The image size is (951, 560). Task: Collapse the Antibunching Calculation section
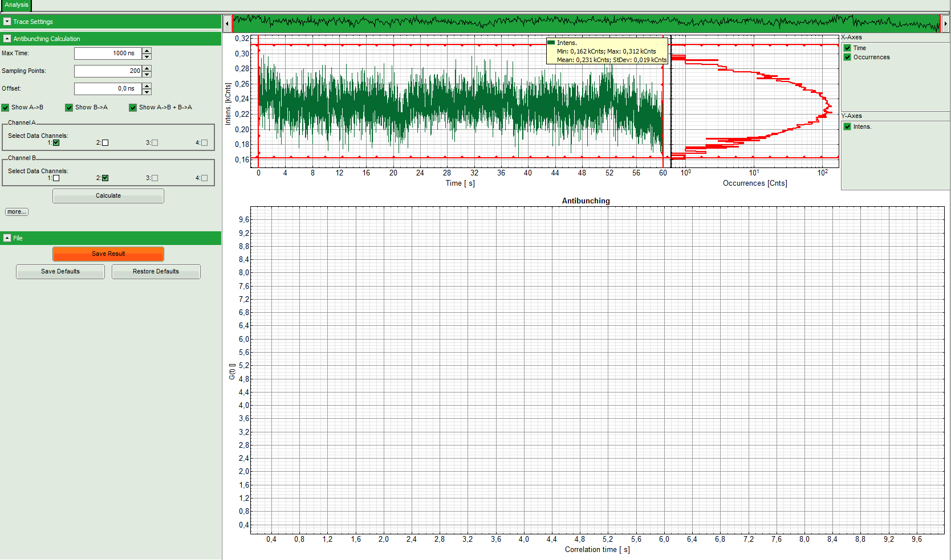[x=7, y=39]
